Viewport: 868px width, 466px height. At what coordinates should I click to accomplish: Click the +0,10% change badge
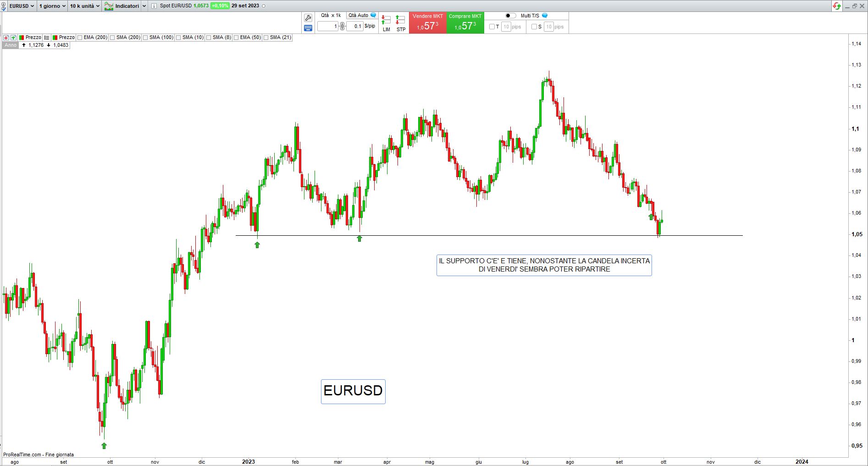pyautogui.click(x=220, y=6)
